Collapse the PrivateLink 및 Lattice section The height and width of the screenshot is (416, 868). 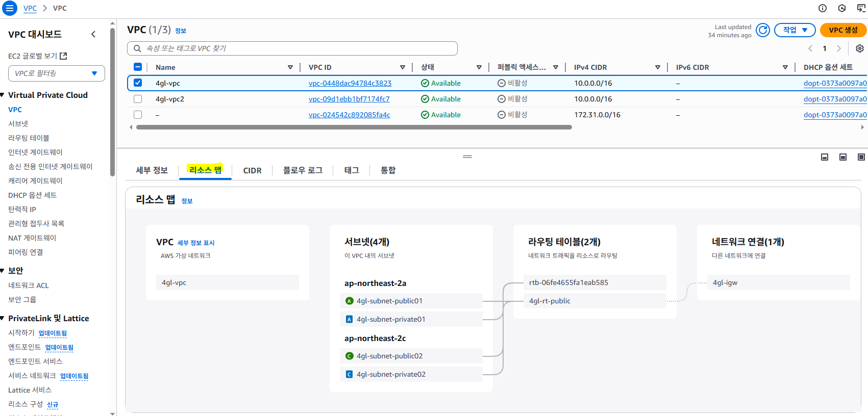click(3, 318)
